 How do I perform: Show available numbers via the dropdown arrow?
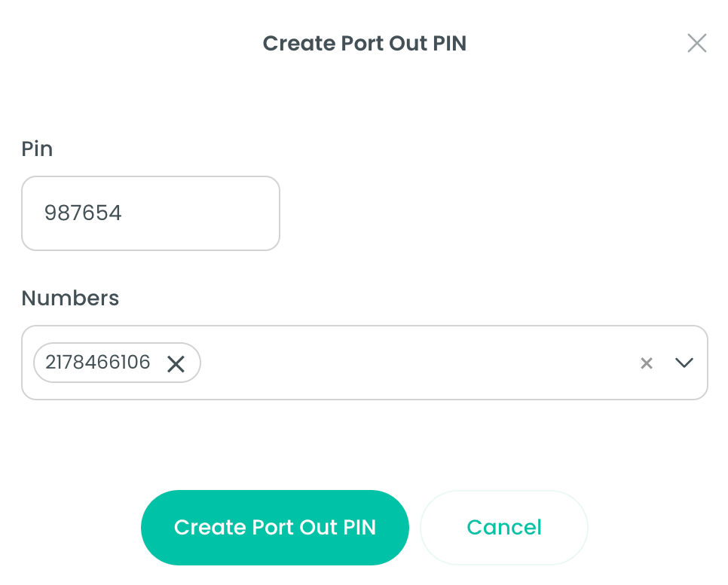[x=684, y=363]
